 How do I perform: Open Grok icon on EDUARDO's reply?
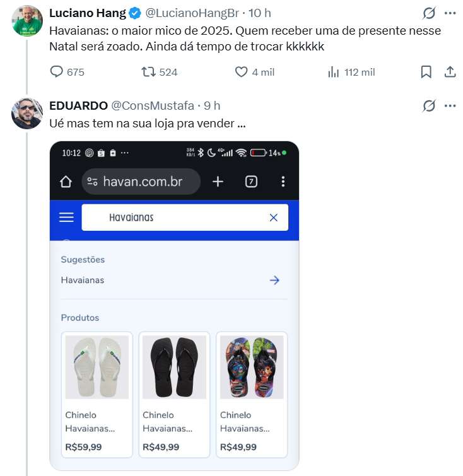(429, 106)
